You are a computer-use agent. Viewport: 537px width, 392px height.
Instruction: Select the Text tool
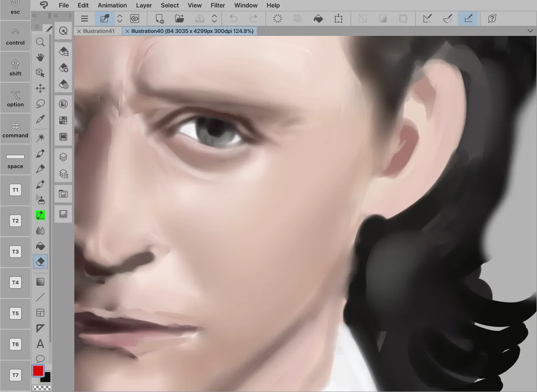click(x=40, y=344)
